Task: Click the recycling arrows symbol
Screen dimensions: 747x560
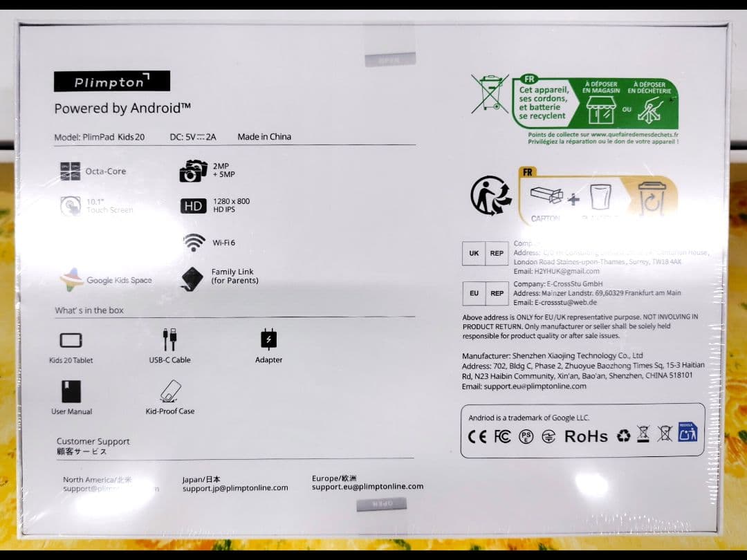Action: (x=624, y=436)
